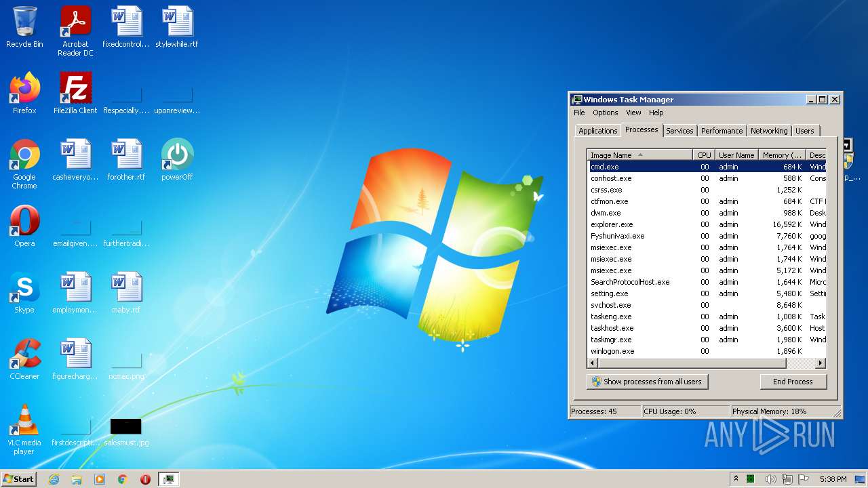Image resolution: width=868 pixels, height=488 pixels.
Task: Click End Process button
Action: click(x=793, y=382)
